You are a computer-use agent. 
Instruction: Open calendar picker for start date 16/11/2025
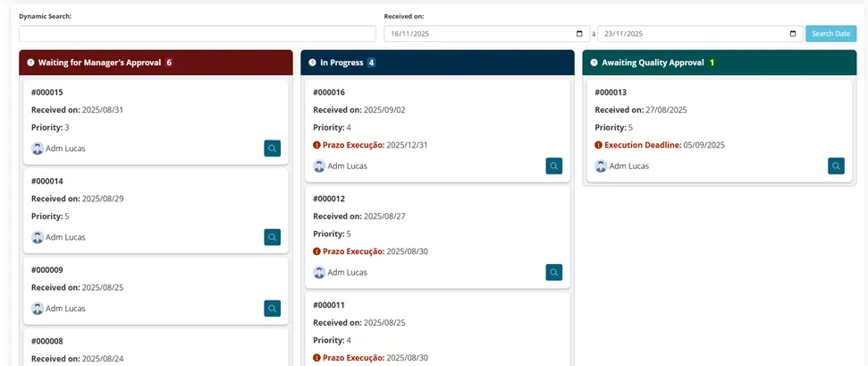[x=579, y=34]
